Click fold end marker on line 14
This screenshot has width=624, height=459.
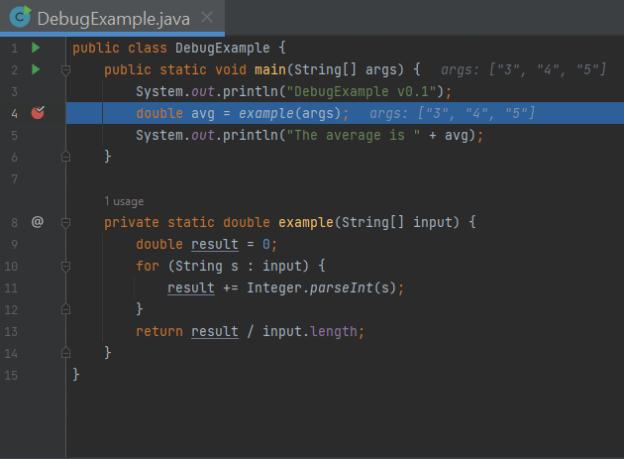[65, 353]
